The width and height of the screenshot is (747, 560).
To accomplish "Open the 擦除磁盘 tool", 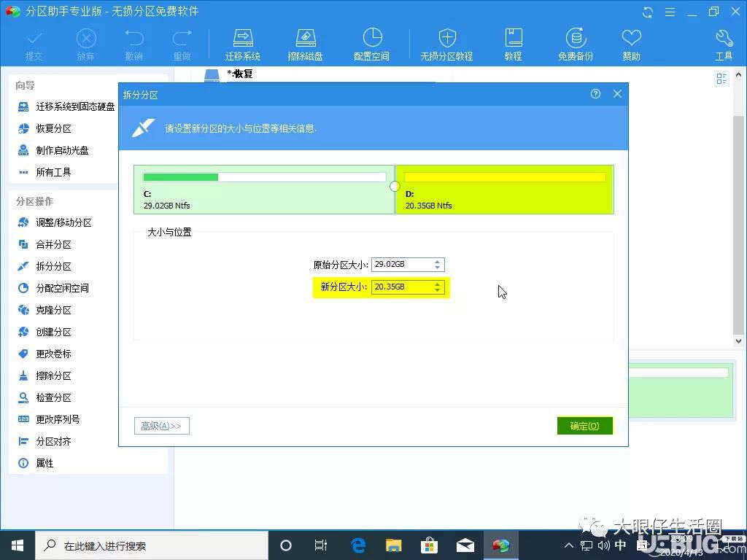I will 306,44.
